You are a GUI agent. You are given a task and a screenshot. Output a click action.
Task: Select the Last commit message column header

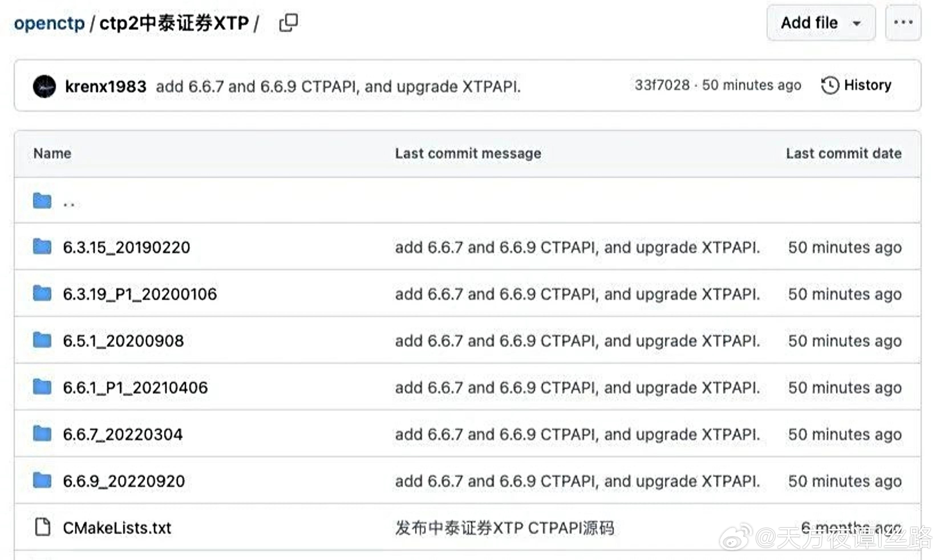(x=468, y=153)
